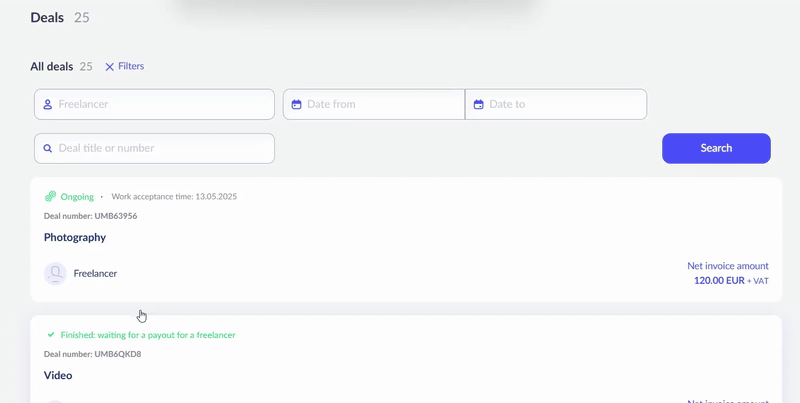Viewport: 800px width, 403px height.
Task: Open the Date from picker field
Action: [x=374, y=105]
